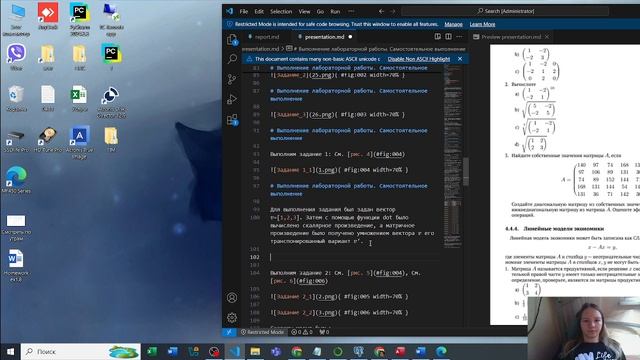Click the Visual Studio Code taskbar icon

pyautogui.click(x=234, y=351)
